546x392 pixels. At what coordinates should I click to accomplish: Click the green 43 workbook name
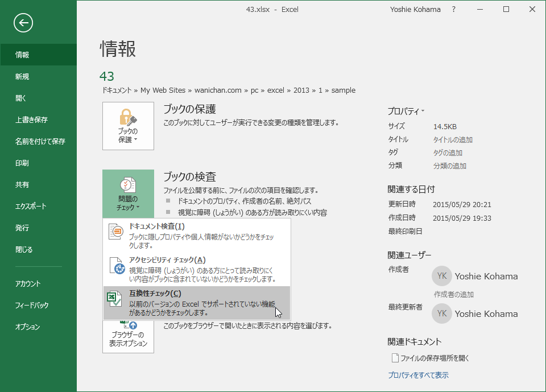[107, 76]
